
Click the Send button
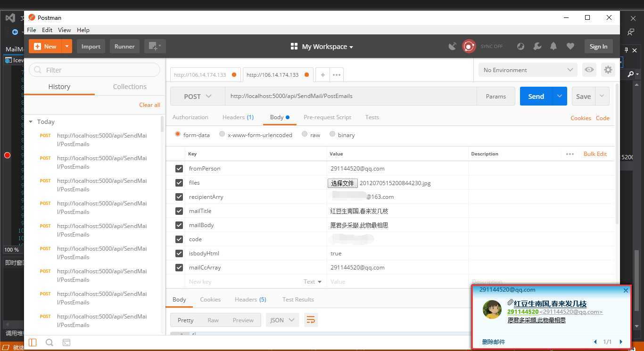tap(536, 96)
